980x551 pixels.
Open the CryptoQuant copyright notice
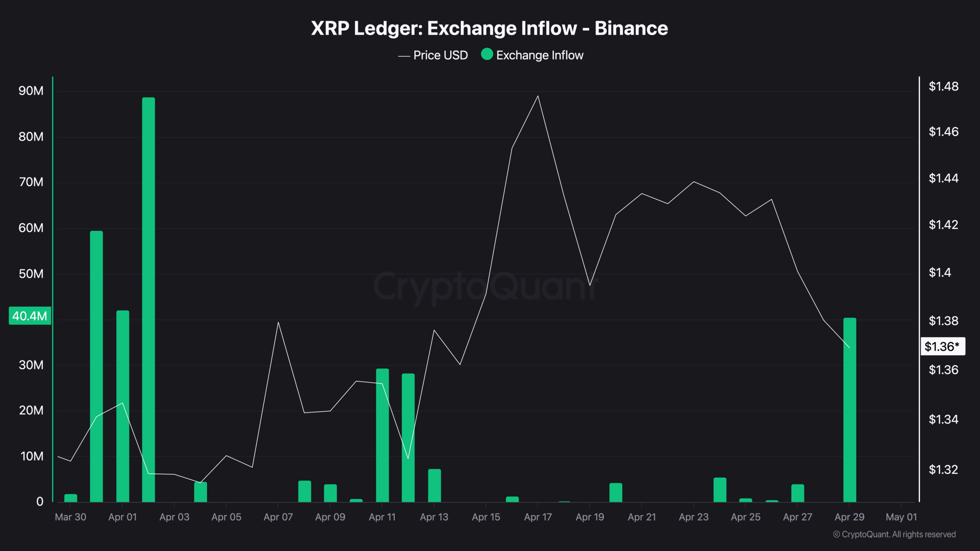[894, 534]
